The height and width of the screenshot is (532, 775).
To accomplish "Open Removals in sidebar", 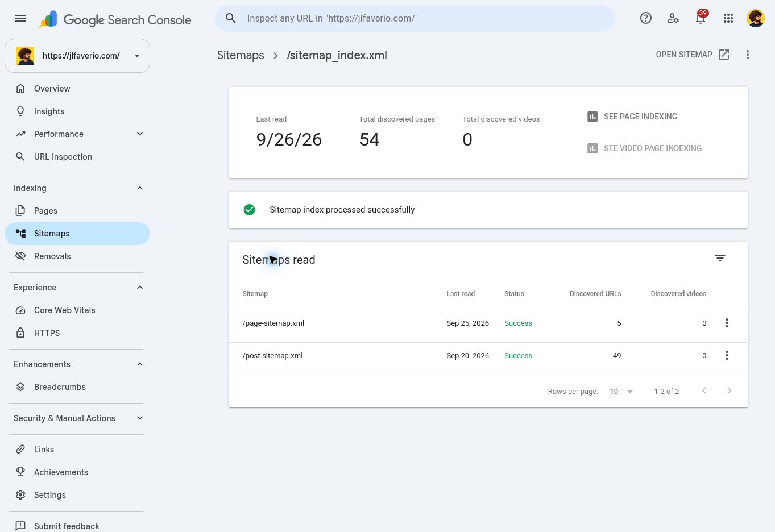I will pyautogui.click(x=77, y=256).
